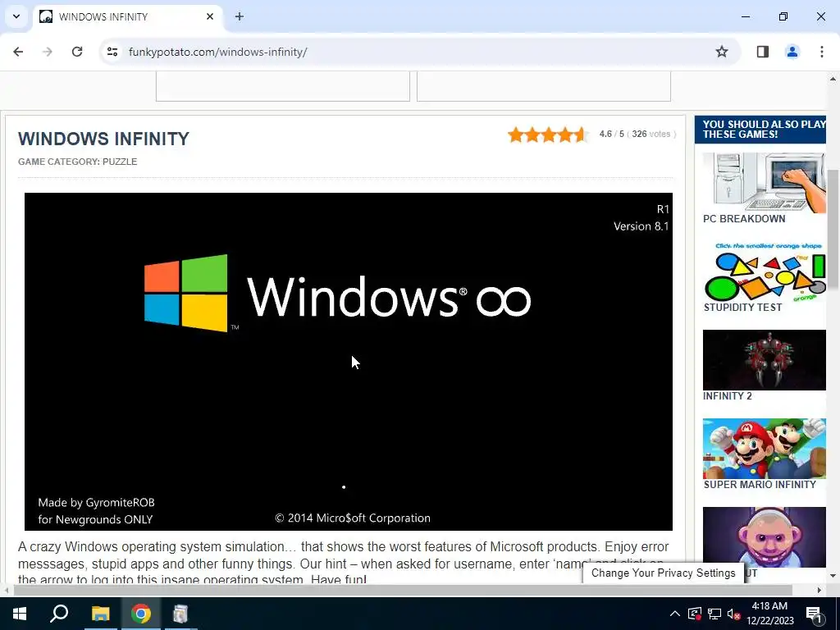Open the PC BREAKDOWN game thumbnail
Image resolution: width=840 pixels, height=630 pixels.
[x=764, y=183]
